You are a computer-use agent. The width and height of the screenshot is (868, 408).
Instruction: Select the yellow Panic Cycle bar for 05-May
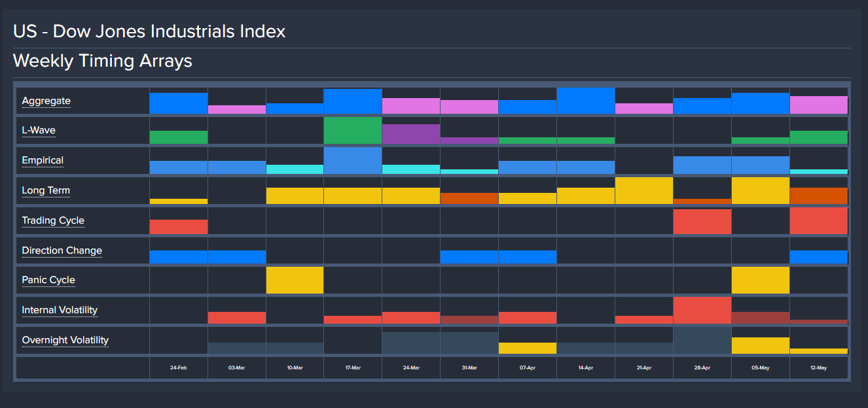pos(761,280)
